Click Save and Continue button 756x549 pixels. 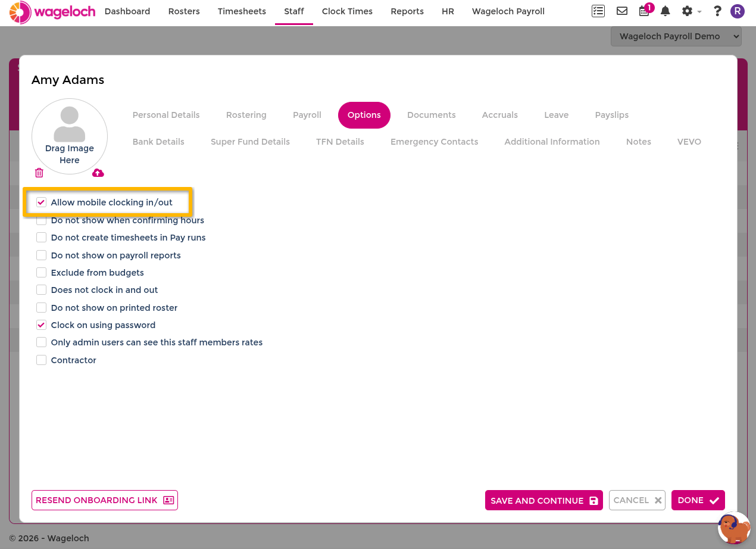tap(544, 500)
